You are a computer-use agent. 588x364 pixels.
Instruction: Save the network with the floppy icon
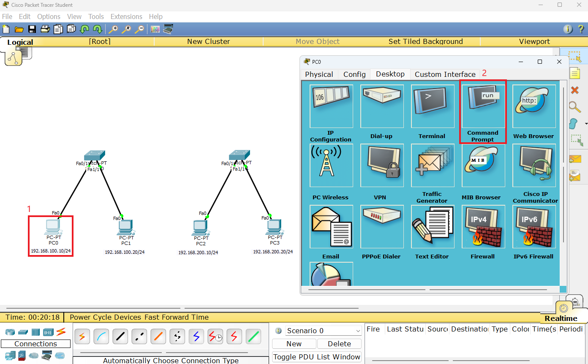(x=32, y=29)
